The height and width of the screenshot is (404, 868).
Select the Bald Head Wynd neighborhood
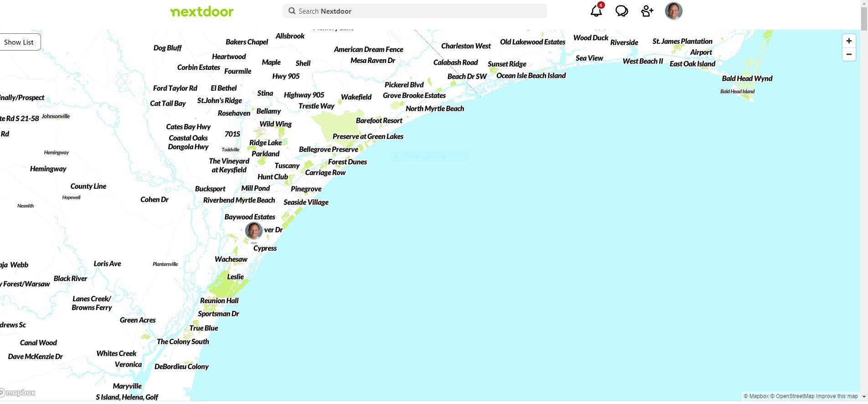(747, 78)
